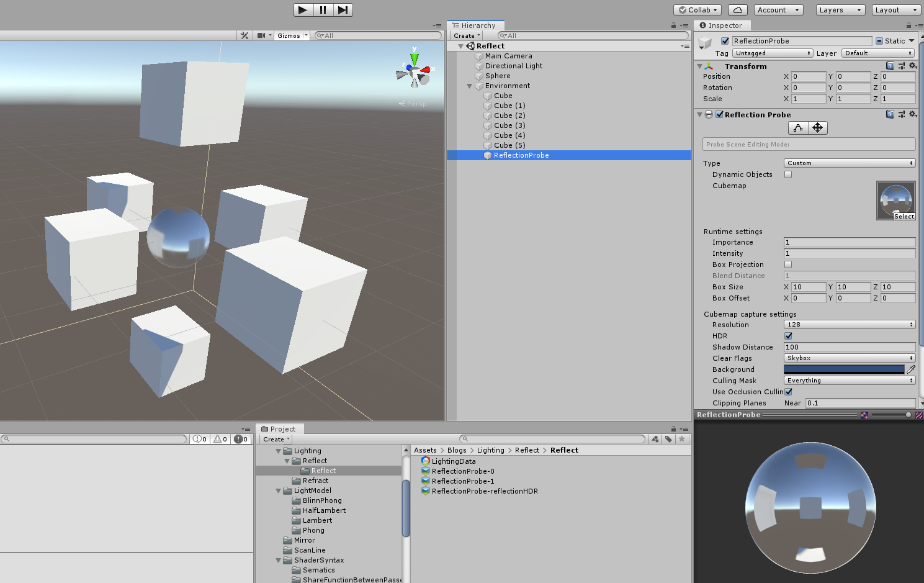Open the Resolution dropdown in capture settings
Screen dimensions: 924x583
(x=849, y=324)
